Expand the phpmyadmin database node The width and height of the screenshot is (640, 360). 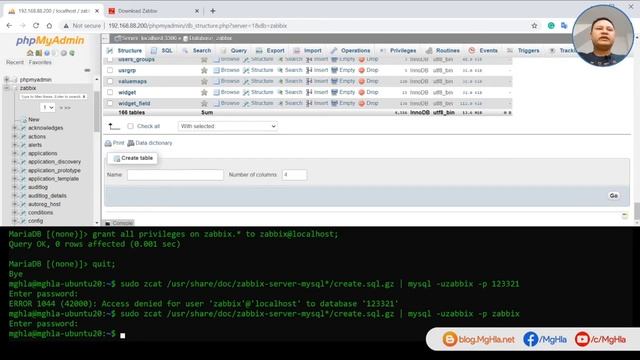tap(7, 80)
